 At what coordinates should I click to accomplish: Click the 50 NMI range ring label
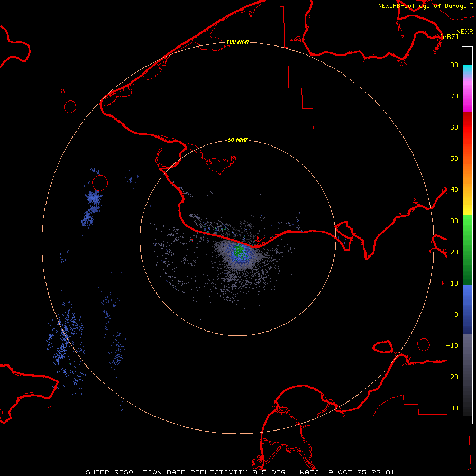point(237,140)
